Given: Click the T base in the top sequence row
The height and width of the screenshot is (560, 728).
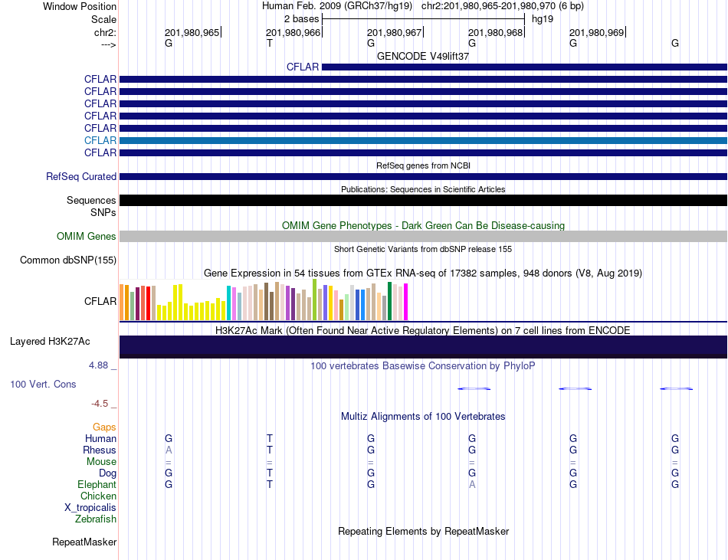Looking at the screenshot, I should tap(270, 43).
